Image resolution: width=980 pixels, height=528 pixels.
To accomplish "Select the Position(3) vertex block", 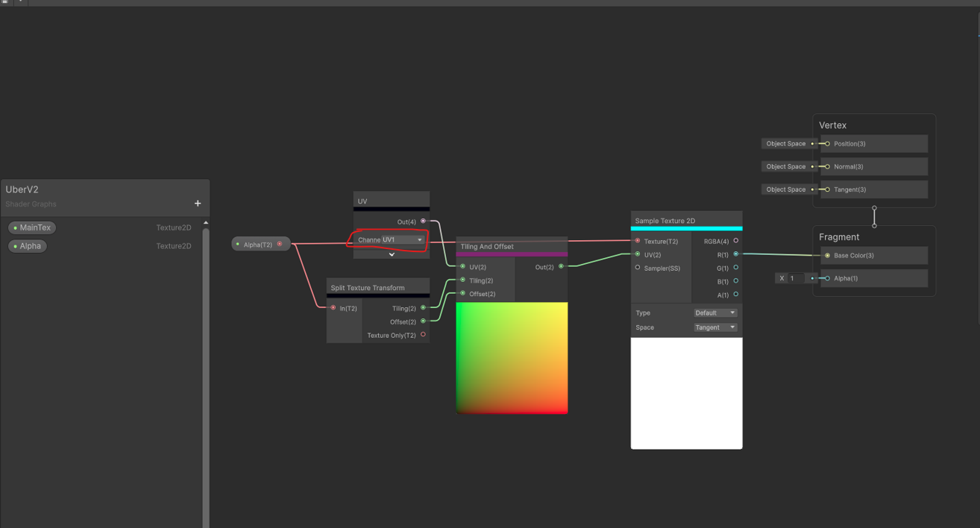I will (874, 144).
